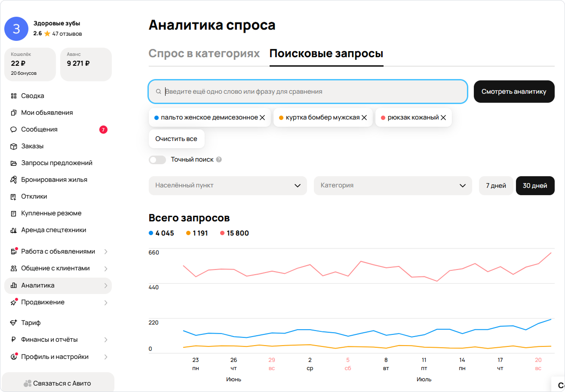The height and width of the screenshot is (392, 565).
Task: Click the Смотреть аналитику button
Action: pyautogui.click(x=514, y=92)
